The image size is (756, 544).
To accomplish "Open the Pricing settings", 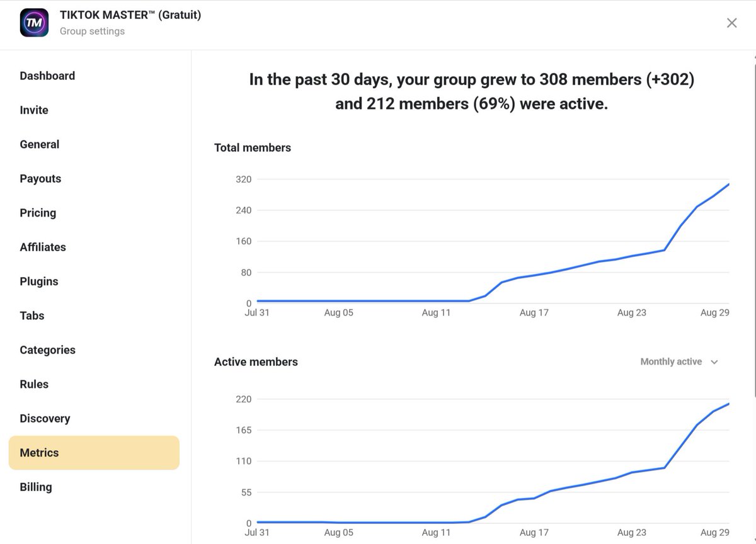I will pos(37,213).
